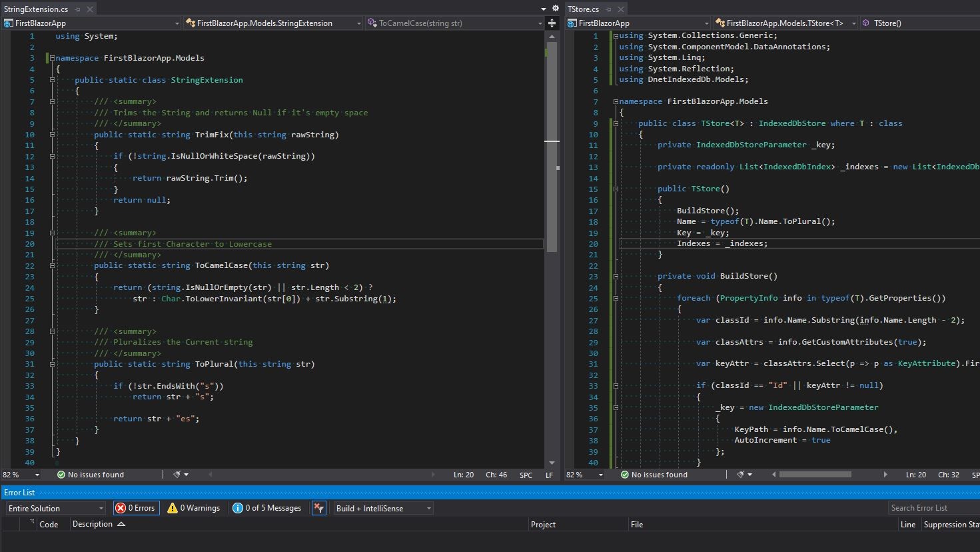Pin the TStore.cs tab
Screen dimensions: 980x552
pyautogui.click(x=608, y=9)
